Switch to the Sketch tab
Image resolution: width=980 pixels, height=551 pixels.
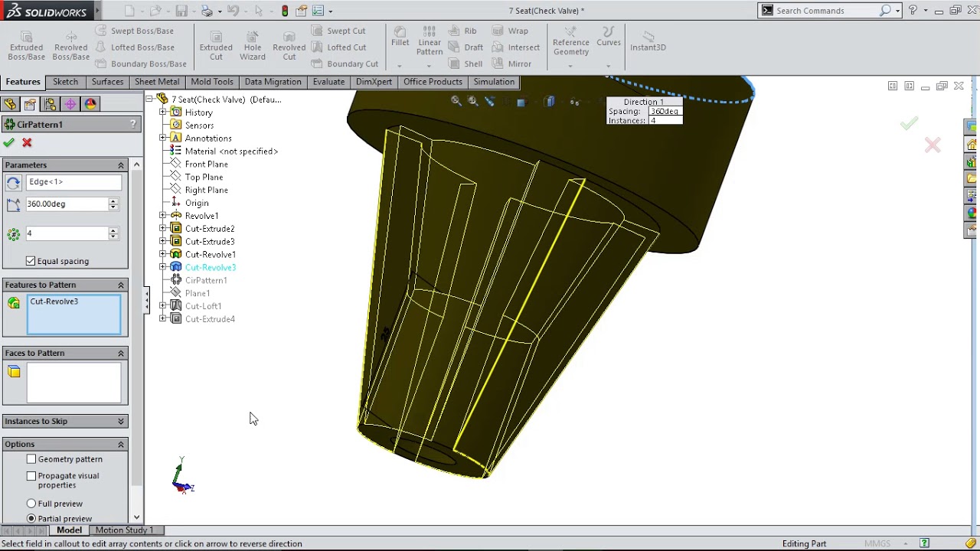(x=65, y=82)
